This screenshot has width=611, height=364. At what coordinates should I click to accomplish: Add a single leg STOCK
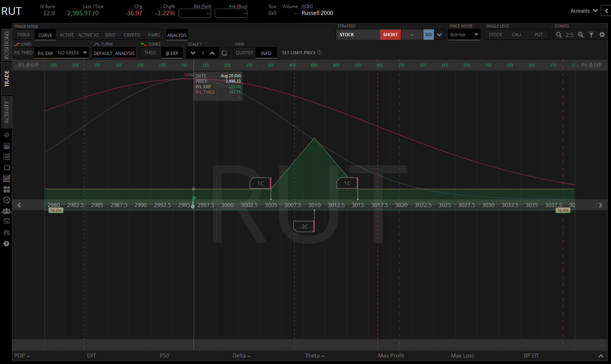(x=495, y=35)
